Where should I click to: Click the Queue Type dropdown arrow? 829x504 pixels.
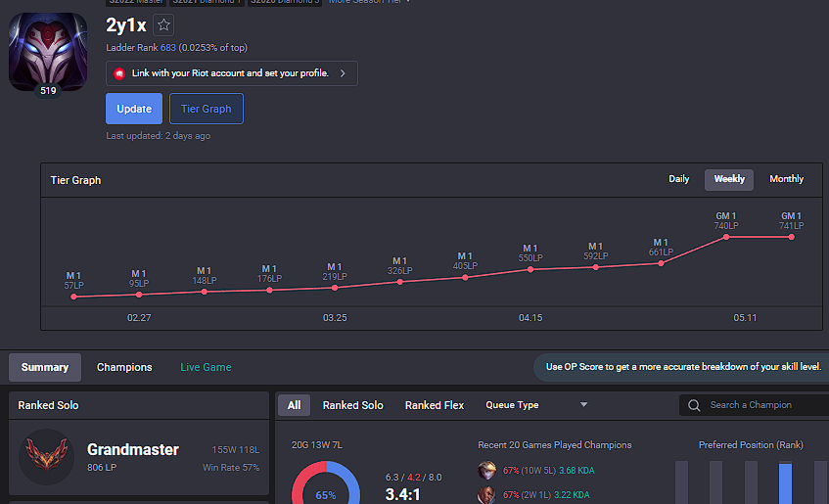(583, 405)
